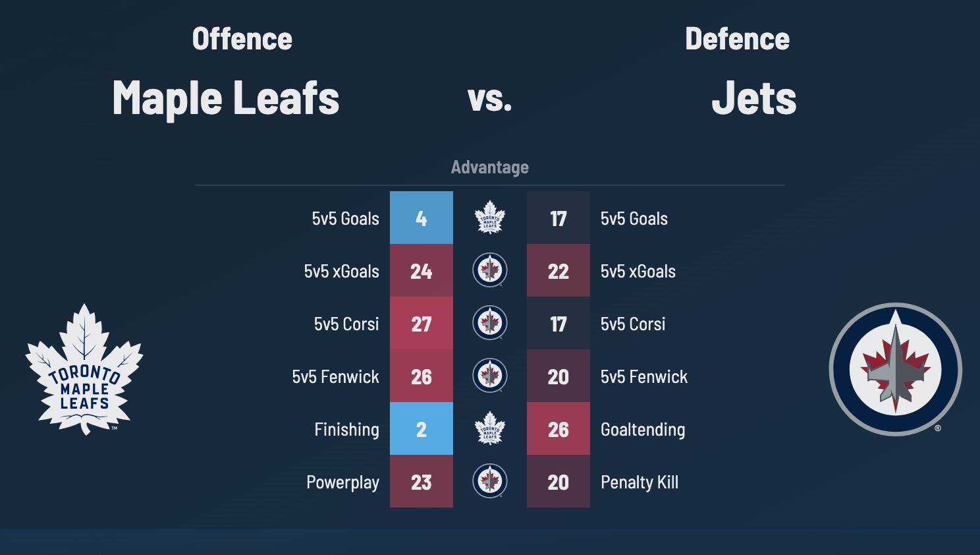
Task: Click Maple Leafs advantage icon in 5v5 Goals row
Action: tap(490, 218)
